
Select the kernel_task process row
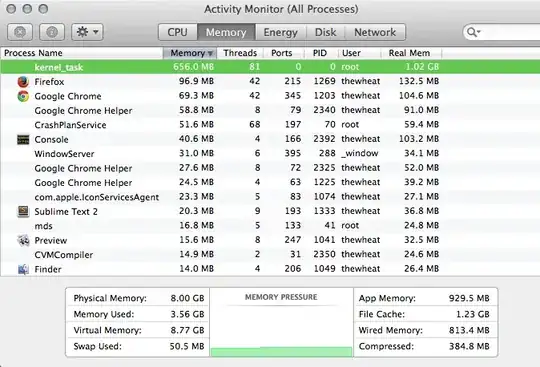[270, 67]
